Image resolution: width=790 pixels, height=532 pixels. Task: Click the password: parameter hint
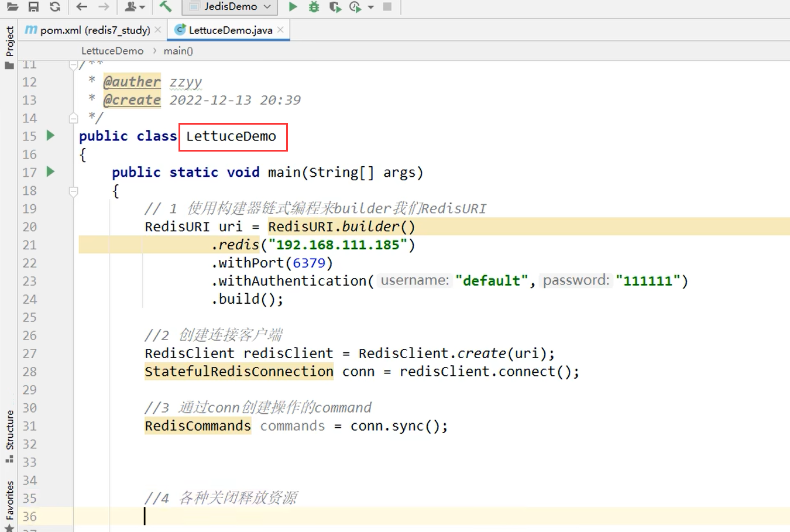pyautogui.click(x=576, y=280)
